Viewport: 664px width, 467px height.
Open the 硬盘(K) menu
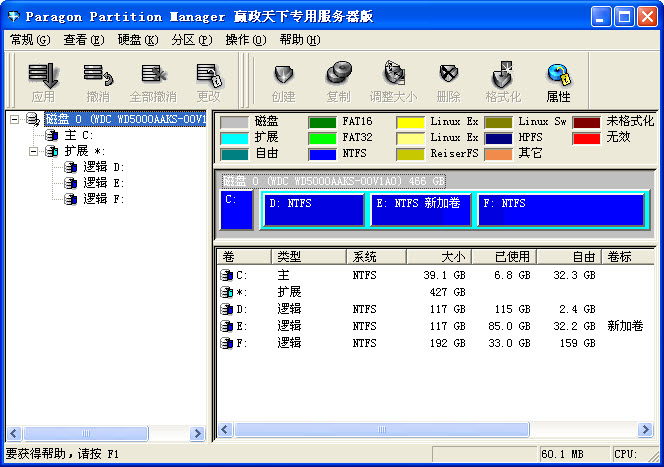(138, 40)
